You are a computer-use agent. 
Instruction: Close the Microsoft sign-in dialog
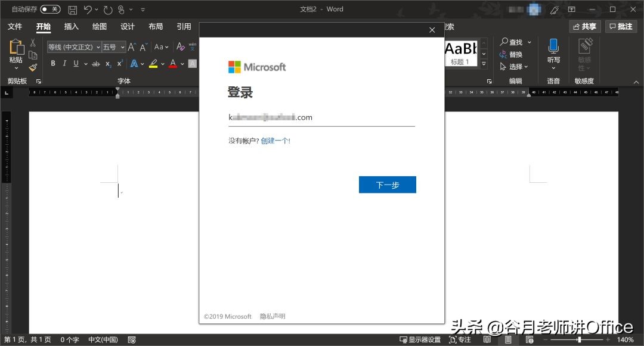[x=432, y=30]
